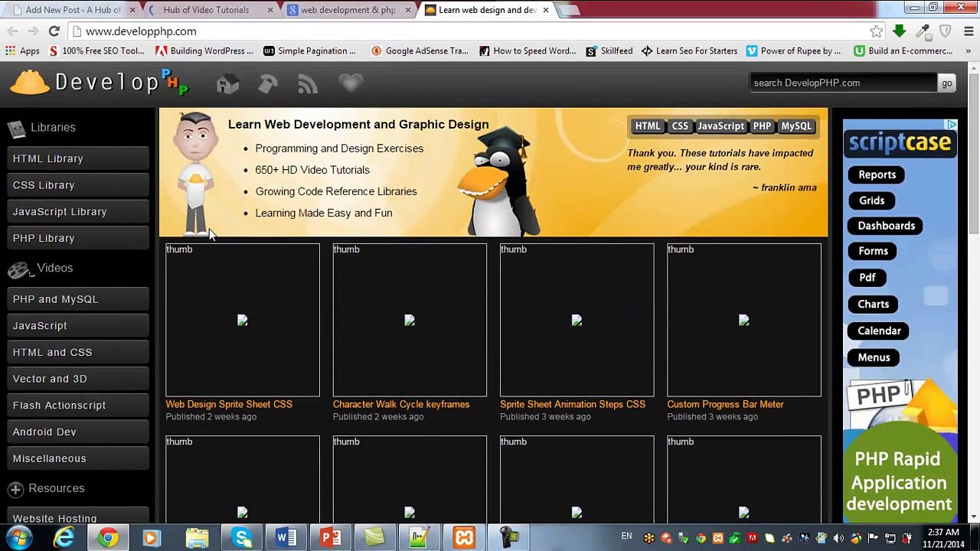Open the Miscellaneous videos section

click(x=78, y=458)
